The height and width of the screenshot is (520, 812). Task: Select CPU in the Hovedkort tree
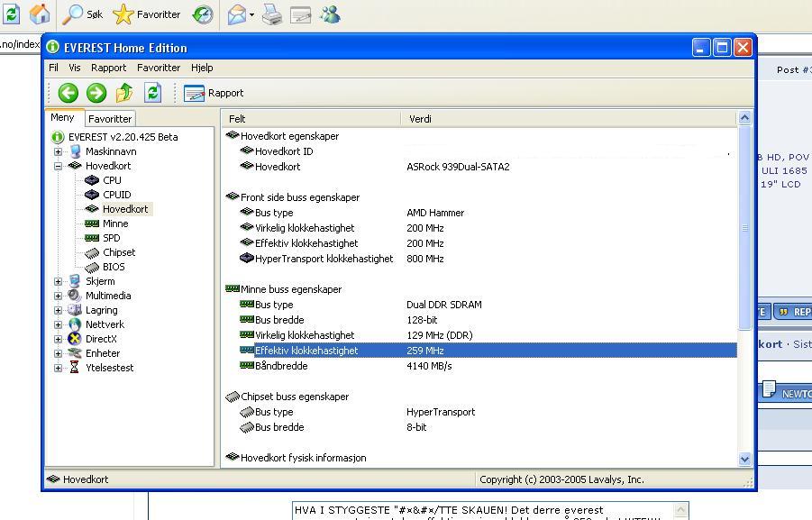point(112,180)
